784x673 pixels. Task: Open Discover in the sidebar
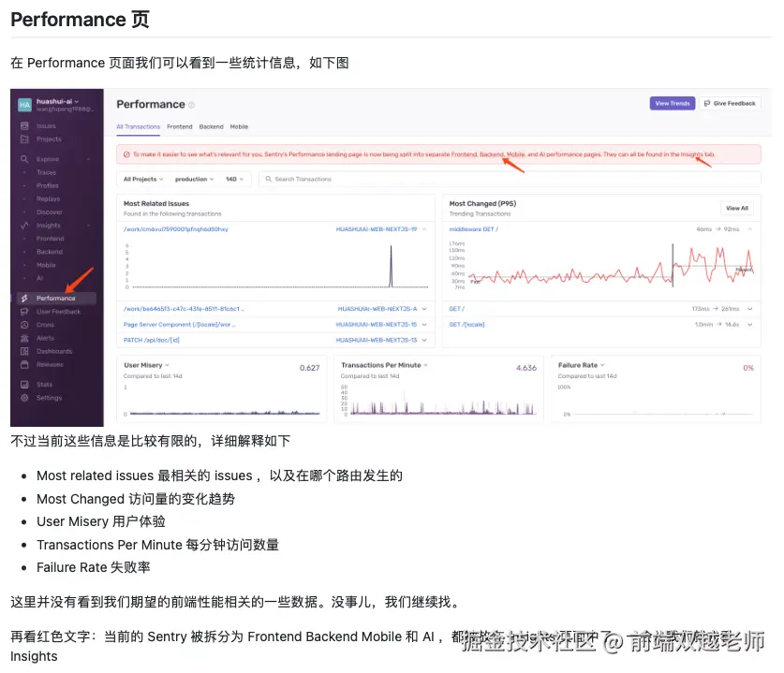pyautogui.click(x=50, y=212)
